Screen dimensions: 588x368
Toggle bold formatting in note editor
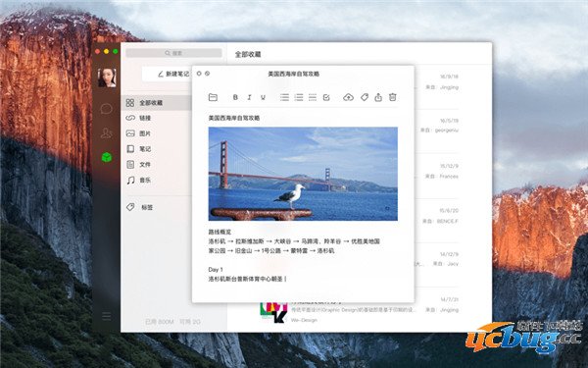[x=235, y=97]
